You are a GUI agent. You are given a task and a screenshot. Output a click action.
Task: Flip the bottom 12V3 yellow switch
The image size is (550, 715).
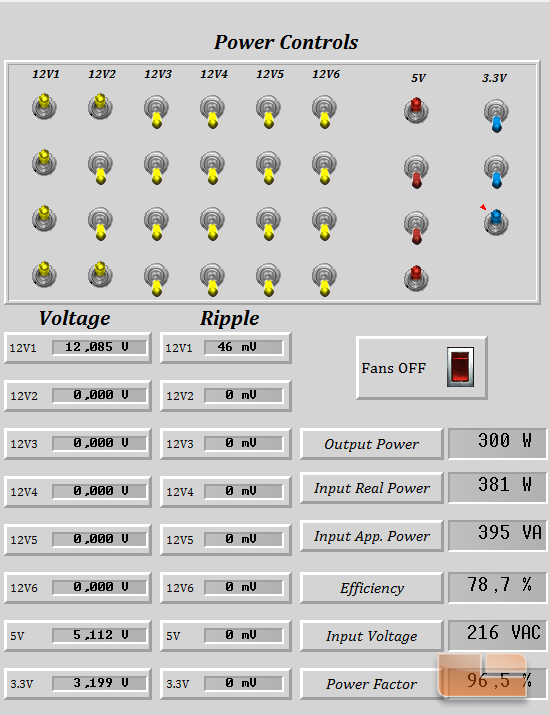(x=156, y=280)
